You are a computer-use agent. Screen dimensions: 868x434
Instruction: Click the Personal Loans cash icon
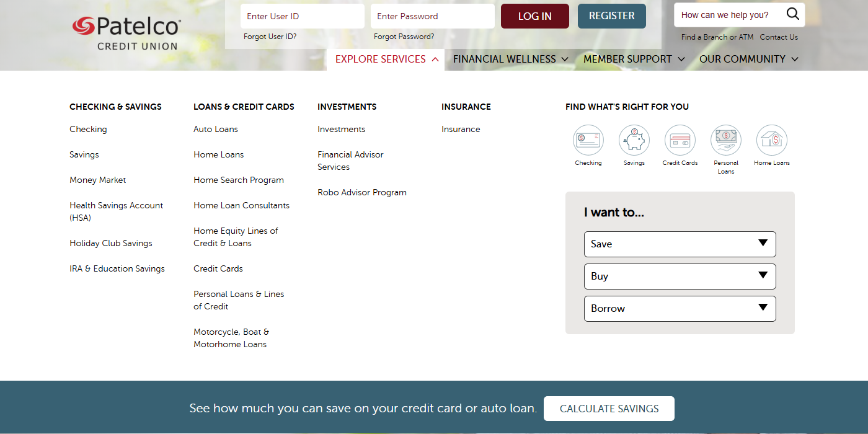725,140
